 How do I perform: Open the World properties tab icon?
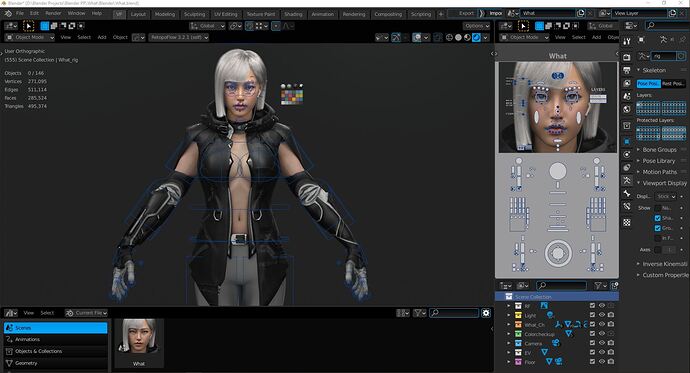click(x=627, y=109)
